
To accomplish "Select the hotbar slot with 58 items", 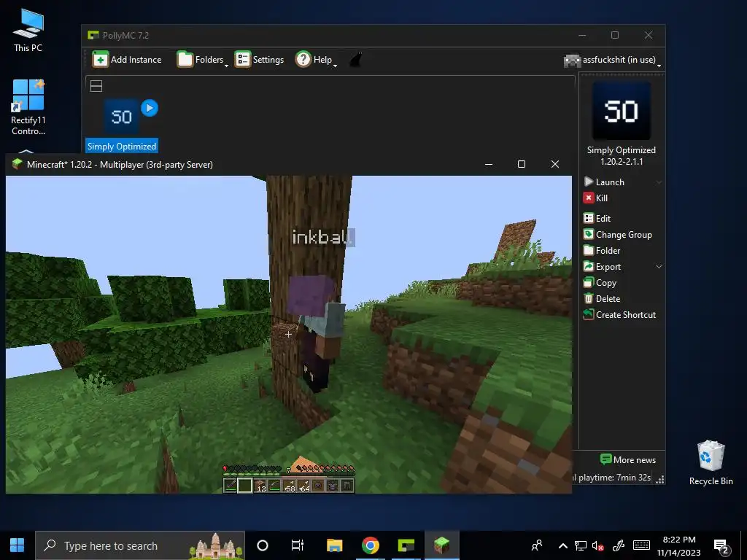I will coord(289,486).
